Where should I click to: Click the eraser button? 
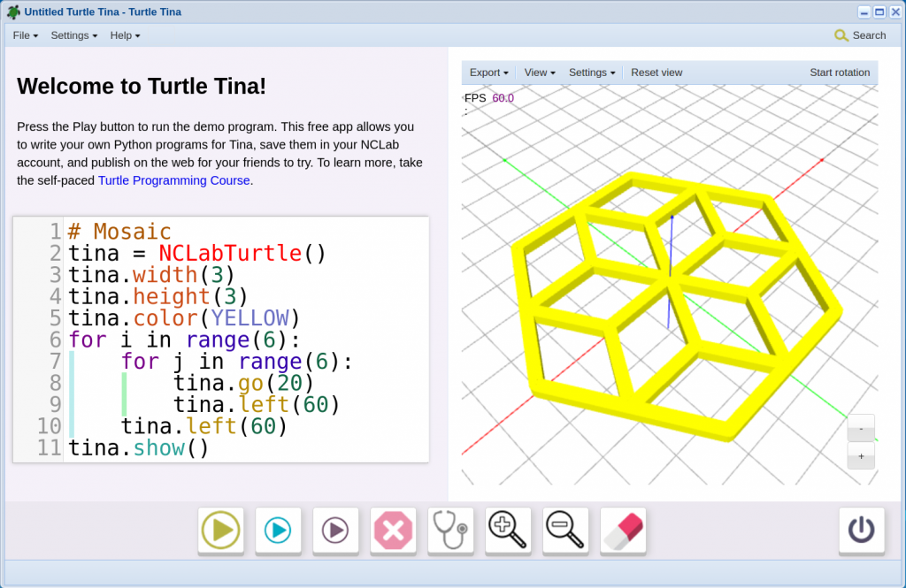[623, 531]
